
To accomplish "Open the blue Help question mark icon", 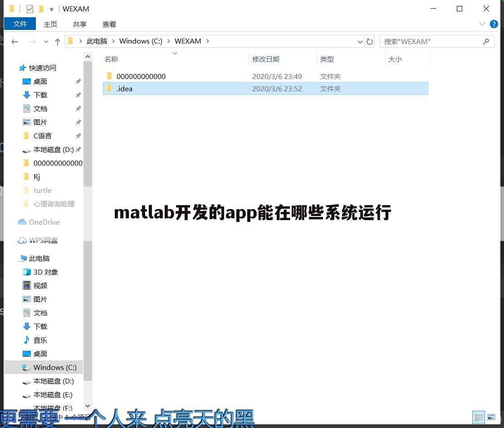I will (x=494, y=24).
